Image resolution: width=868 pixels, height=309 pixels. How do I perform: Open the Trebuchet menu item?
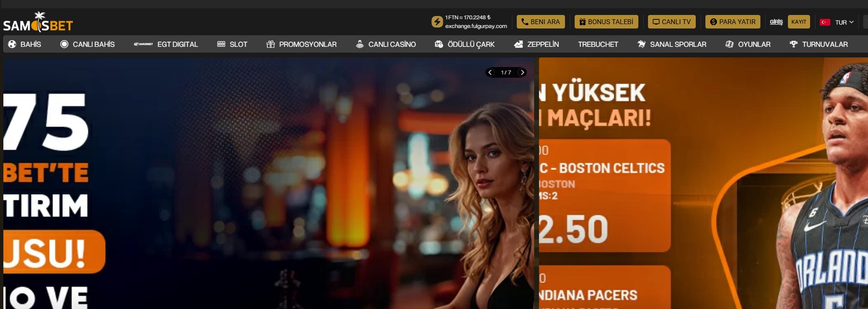(x=598, y=44)
